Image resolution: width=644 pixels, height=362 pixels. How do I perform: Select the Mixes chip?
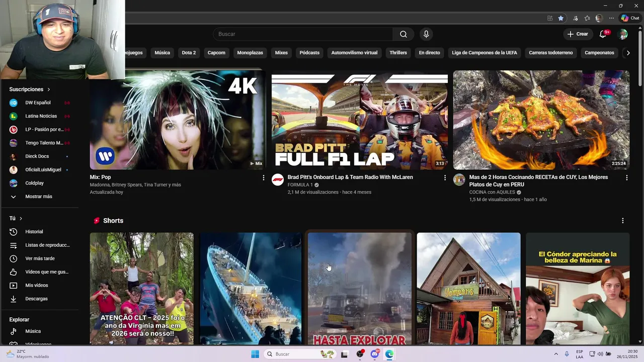281,52
